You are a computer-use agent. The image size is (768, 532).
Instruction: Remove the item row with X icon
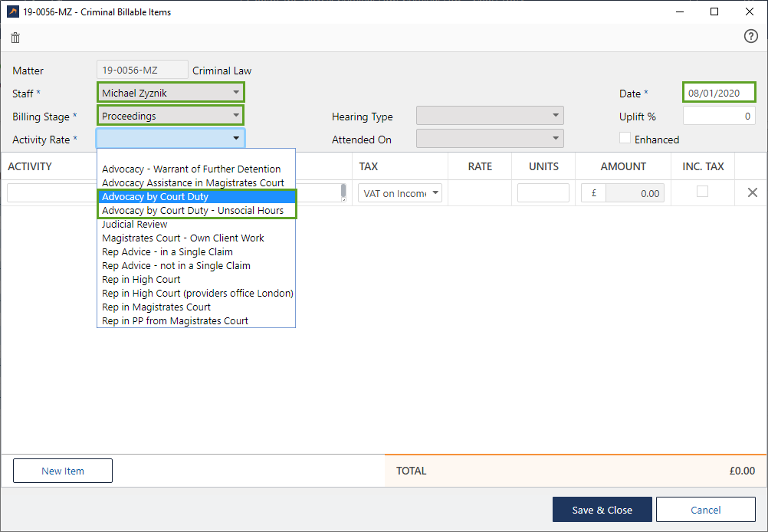[752, 192]
